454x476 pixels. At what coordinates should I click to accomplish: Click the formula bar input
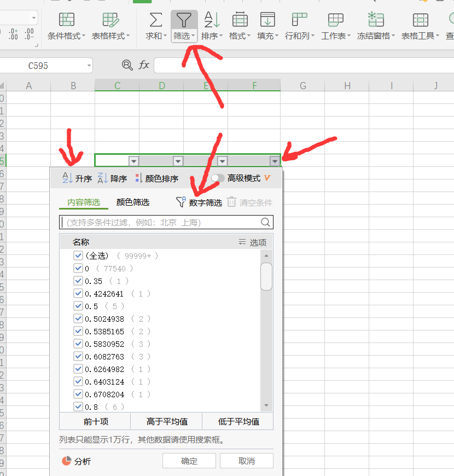(304, 65)
